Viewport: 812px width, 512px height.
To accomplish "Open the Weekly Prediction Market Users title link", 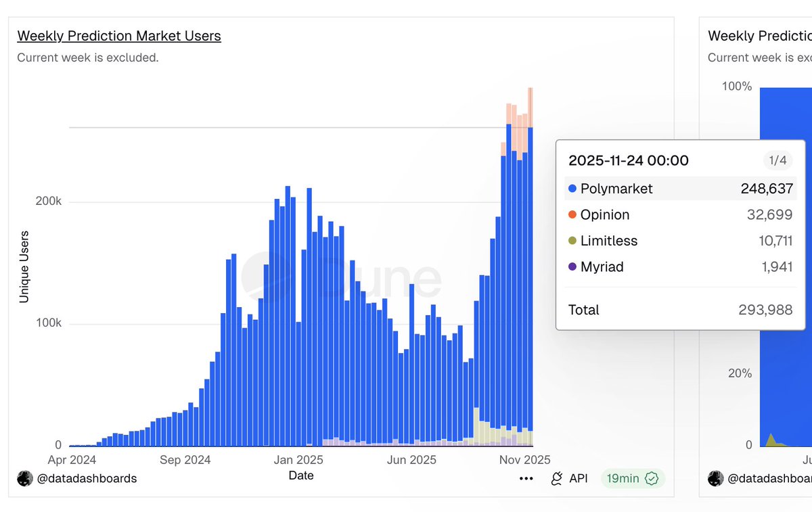I will pos(119,36).
